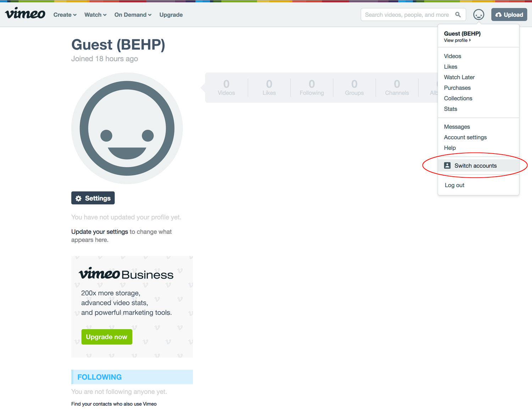
Task: Click View profile link in dropdown
Action: click(457, 40)
